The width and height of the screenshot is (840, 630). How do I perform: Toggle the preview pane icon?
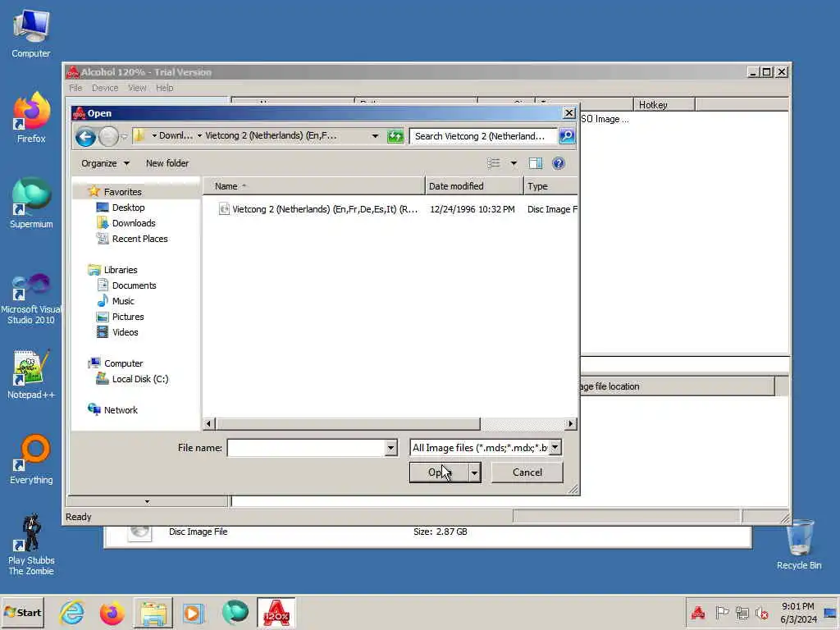pyautogui.click(x=535, y=163)
